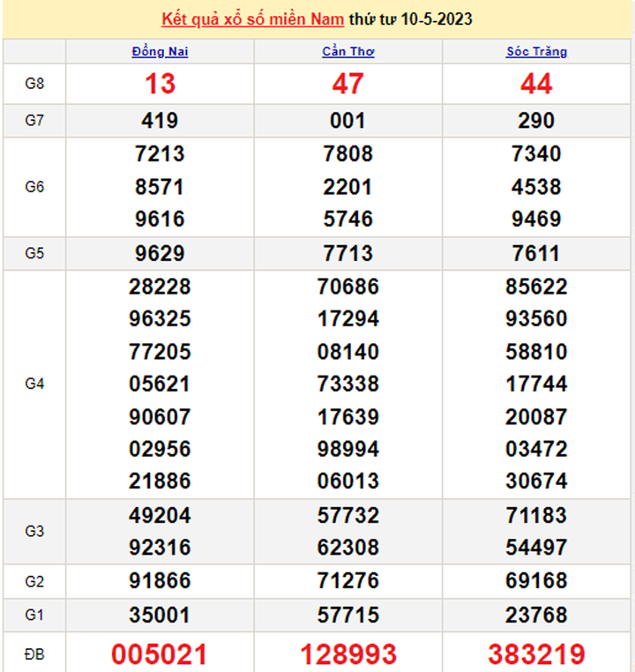Click the date text thứ tư 10-5-2023
The height and width of the screenshot is (672, 635).
coord(410,19)
